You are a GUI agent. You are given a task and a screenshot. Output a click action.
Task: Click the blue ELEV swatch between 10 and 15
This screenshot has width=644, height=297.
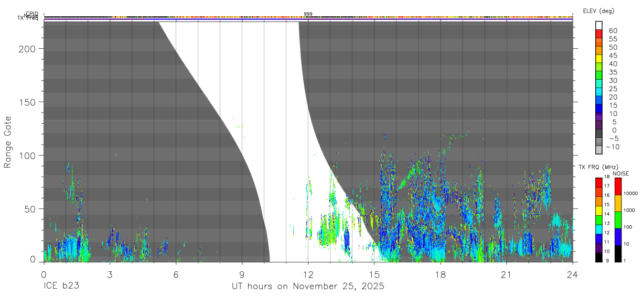tap(599, 109)
